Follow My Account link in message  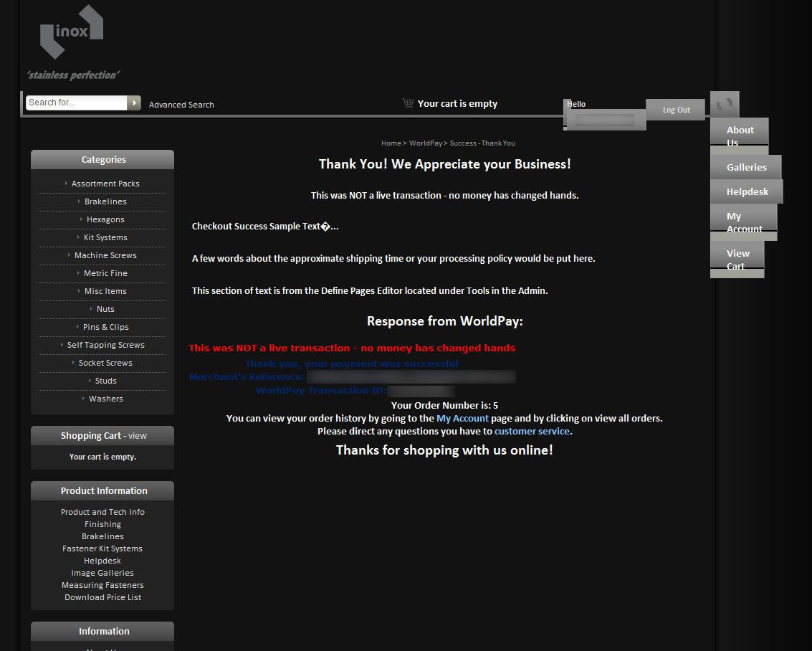tap(462, 419)
